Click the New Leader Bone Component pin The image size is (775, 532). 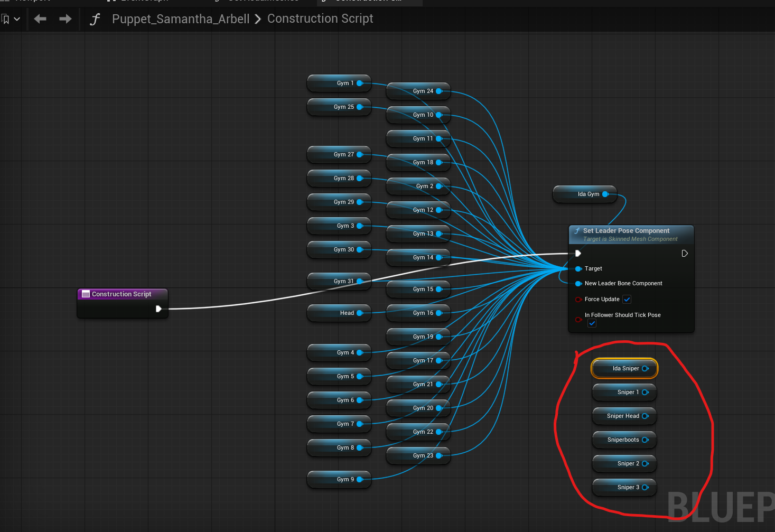[x=578, y=284]
